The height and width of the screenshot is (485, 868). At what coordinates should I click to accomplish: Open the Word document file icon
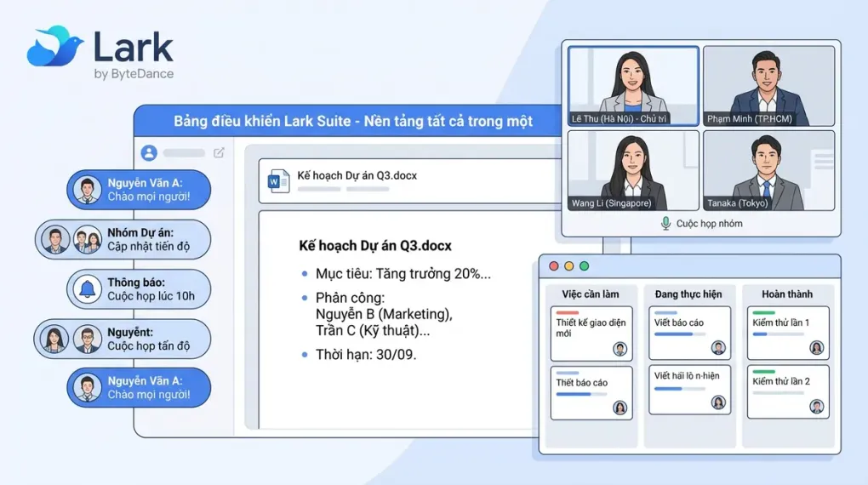point(278,180)
